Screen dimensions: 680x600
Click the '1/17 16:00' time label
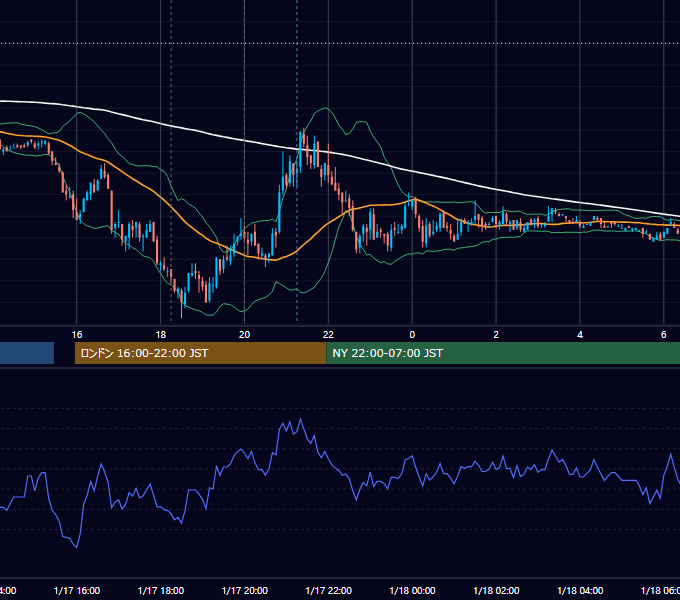pyautogui.click(x=77, y=590)
